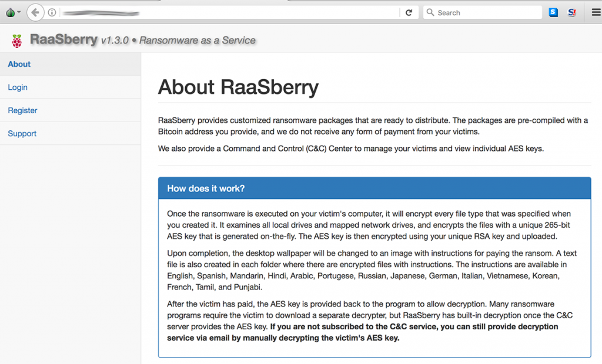Image resolution: width=602 pixels, height=364 pixels.
Task: Show site information icon in address bar
Action: (x=52, y=12)
